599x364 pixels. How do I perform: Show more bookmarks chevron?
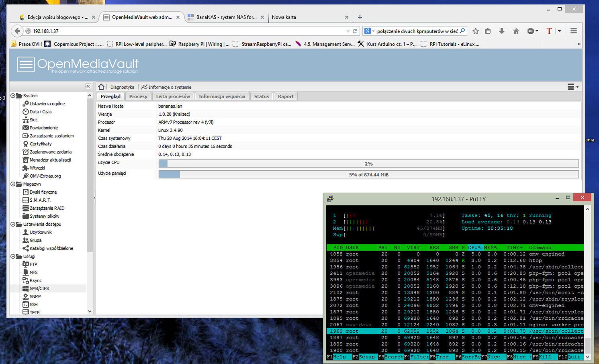(x=579, y=44)
